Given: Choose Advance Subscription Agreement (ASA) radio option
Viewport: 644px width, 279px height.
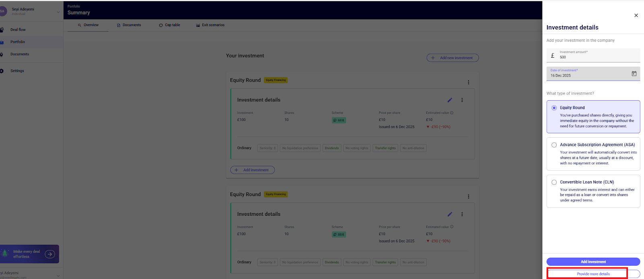Looking at the screenshot, I should pyautogui.click(x=554, y=145).
